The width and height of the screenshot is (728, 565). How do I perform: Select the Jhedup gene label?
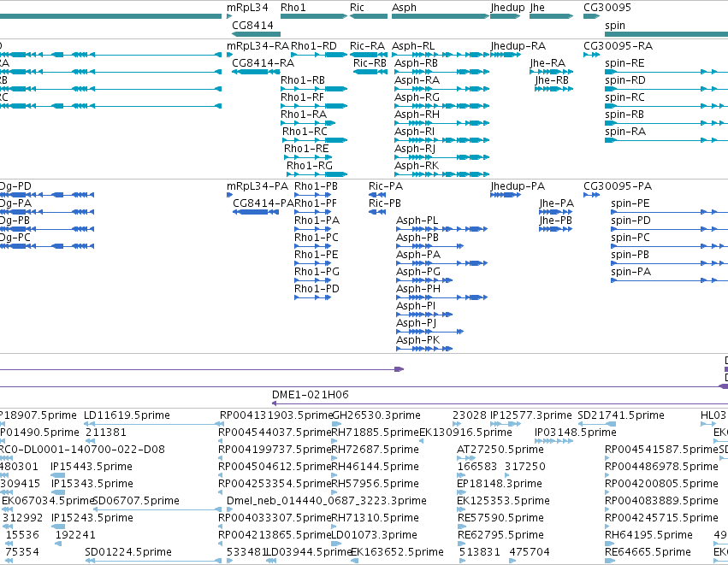pyautogui.click(x=507, y=8)
